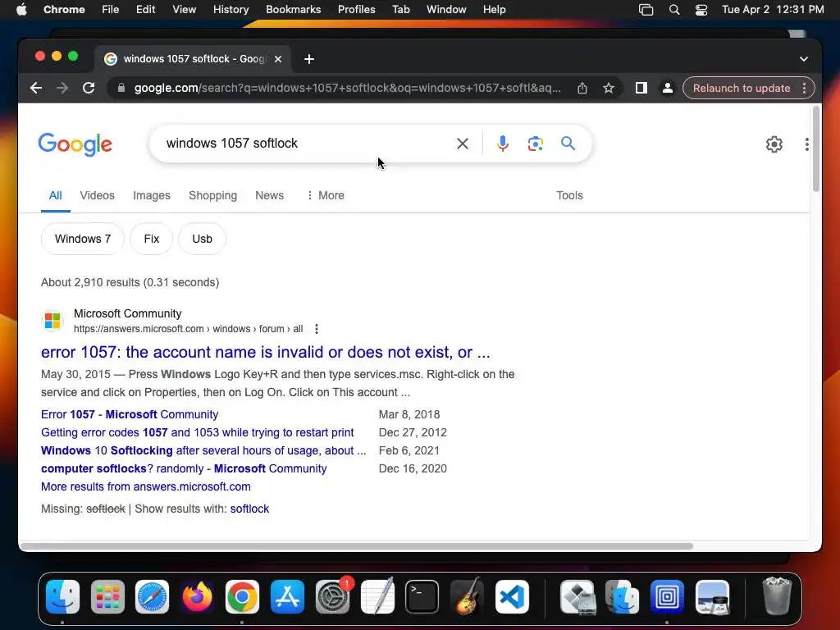
Task: Clear the search box with X icon
Action: click(x=463, y=144)
